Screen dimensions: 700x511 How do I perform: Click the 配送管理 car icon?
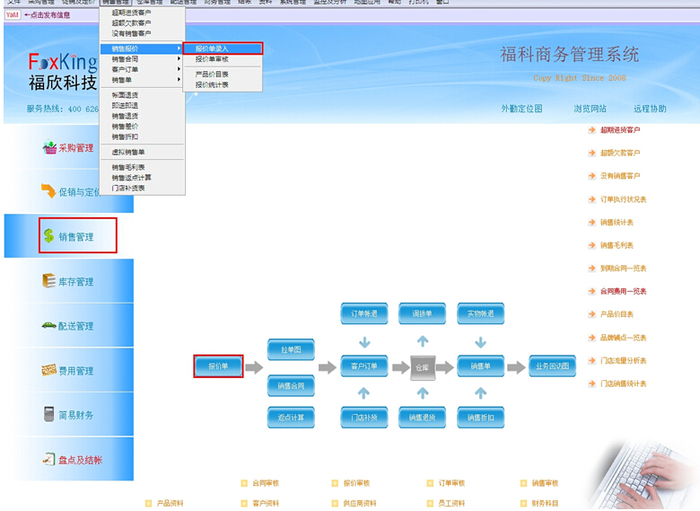click(x=49, y=326)
